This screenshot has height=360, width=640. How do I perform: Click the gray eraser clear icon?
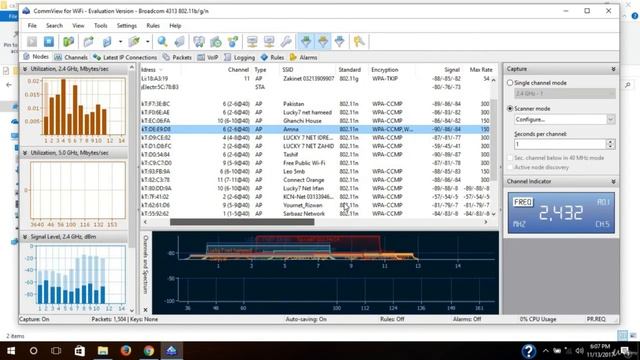click(x=179, y=41)
